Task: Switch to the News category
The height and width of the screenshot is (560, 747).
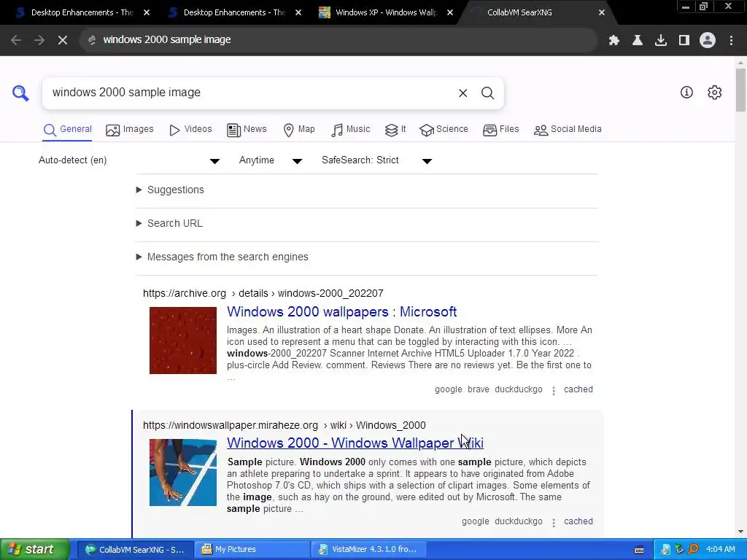Action: [247, 130]
